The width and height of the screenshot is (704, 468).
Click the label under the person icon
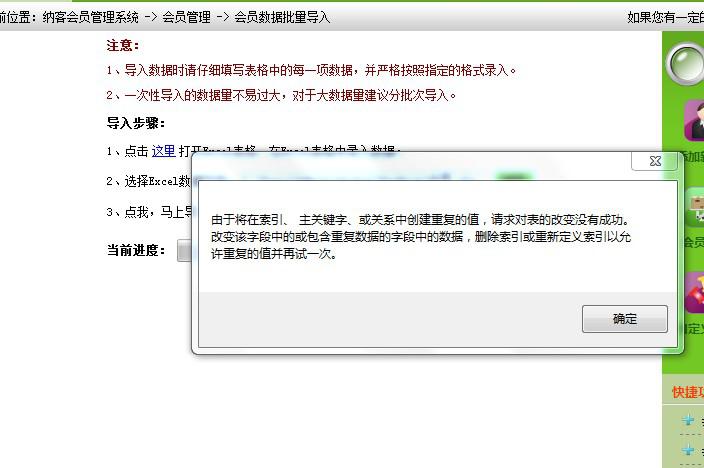[x=693, y=156]
